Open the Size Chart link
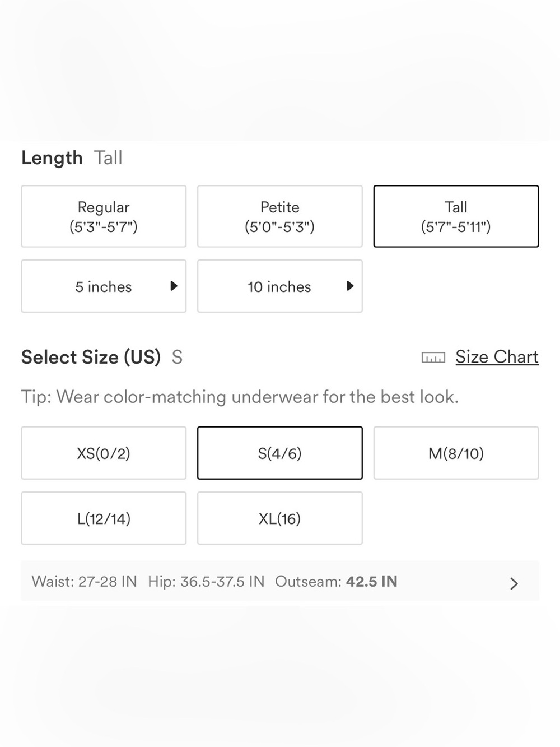560x747 pixels. (x=497, y=357)
